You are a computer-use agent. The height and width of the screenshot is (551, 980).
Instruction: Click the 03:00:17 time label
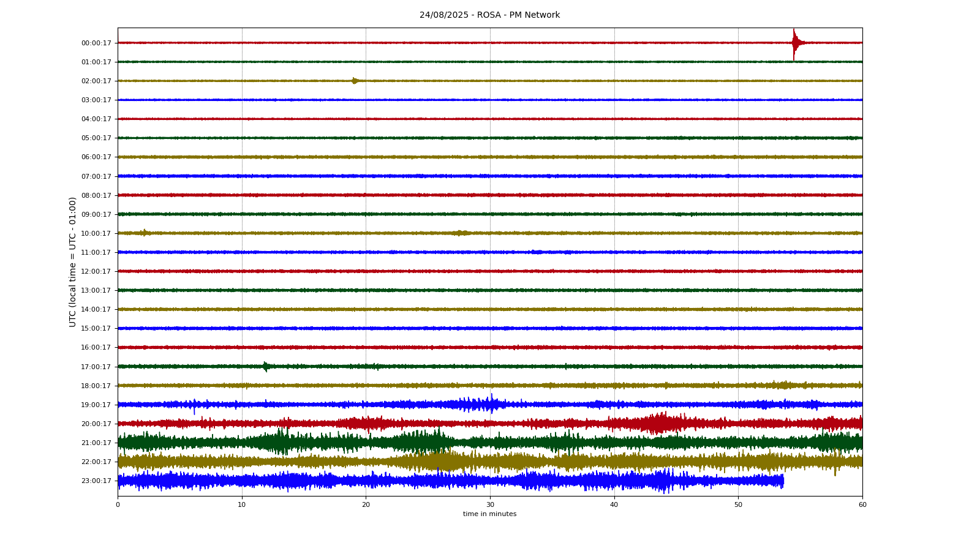(96, 100)
